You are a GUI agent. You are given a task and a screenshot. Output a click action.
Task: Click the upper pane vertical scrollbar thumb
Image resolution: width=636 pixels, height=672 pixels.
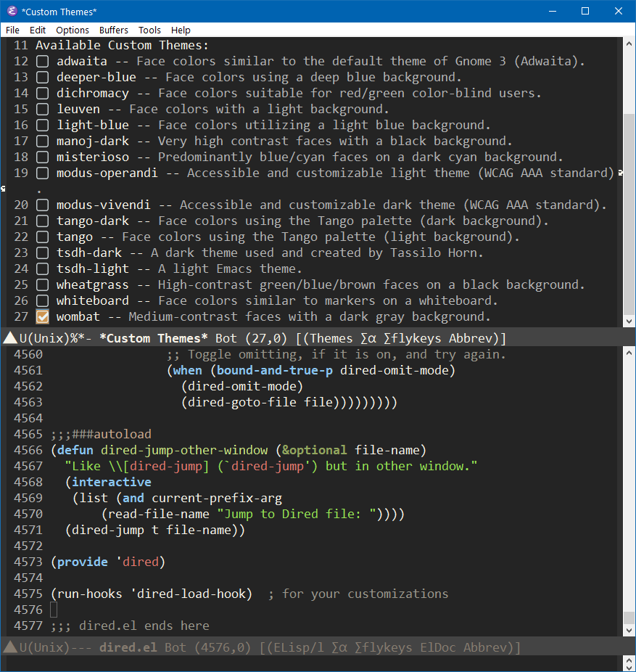click(x=629, y=214)
